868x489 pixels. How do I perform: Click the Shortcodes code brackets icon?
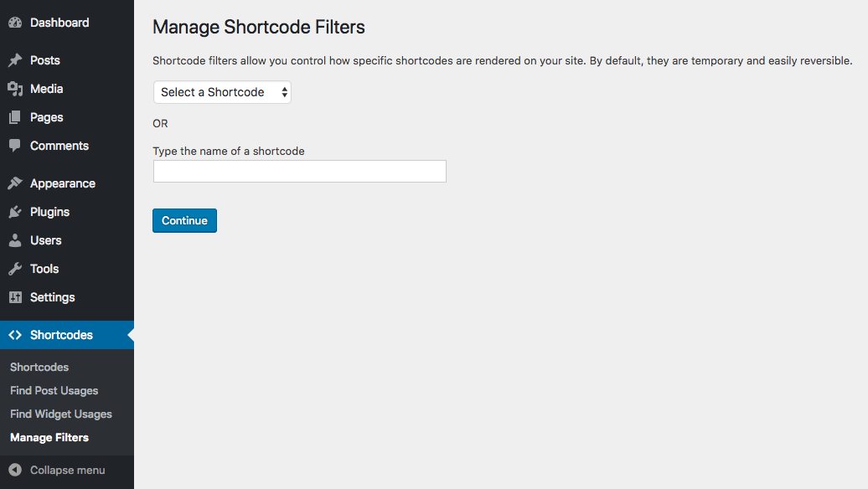point(15,335)
